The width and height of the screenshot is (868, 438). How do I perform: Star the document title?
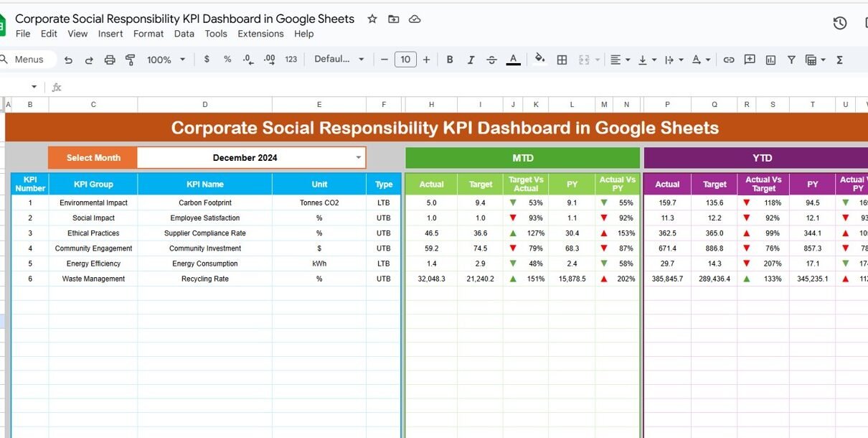[x=372, y=19]
